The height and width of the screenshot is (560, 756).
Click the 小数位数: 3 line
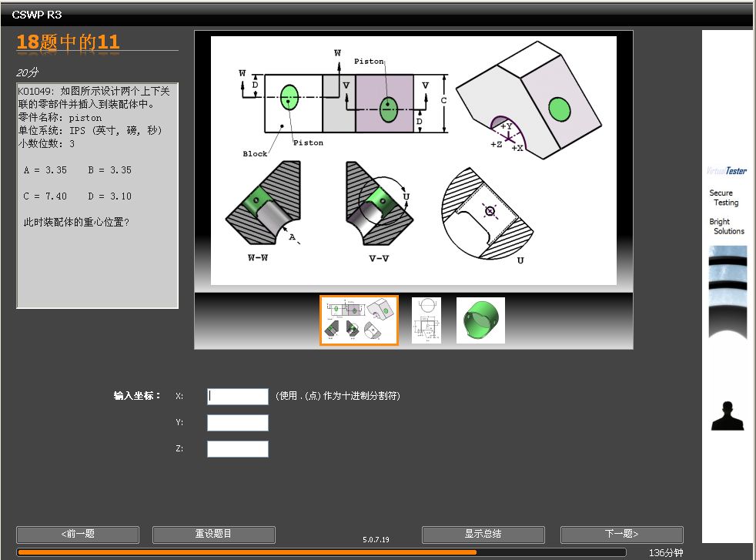click(x=46, y=144)
